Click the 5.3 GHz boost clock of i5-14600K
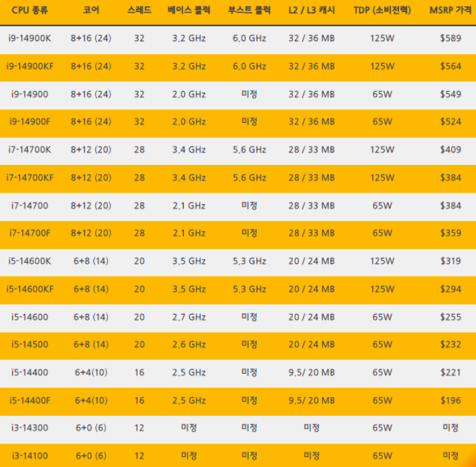 [x=249, y=261]
